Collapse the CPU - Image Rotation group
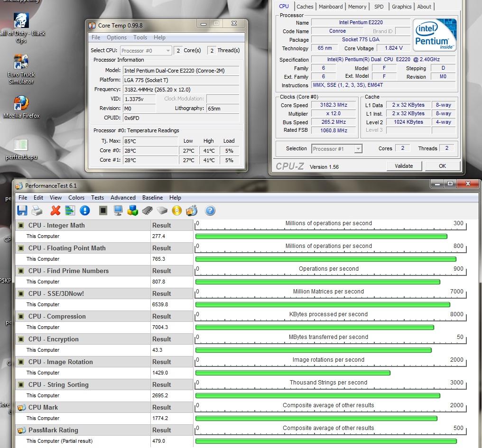The image size is (482, 448). click(21, 362)
